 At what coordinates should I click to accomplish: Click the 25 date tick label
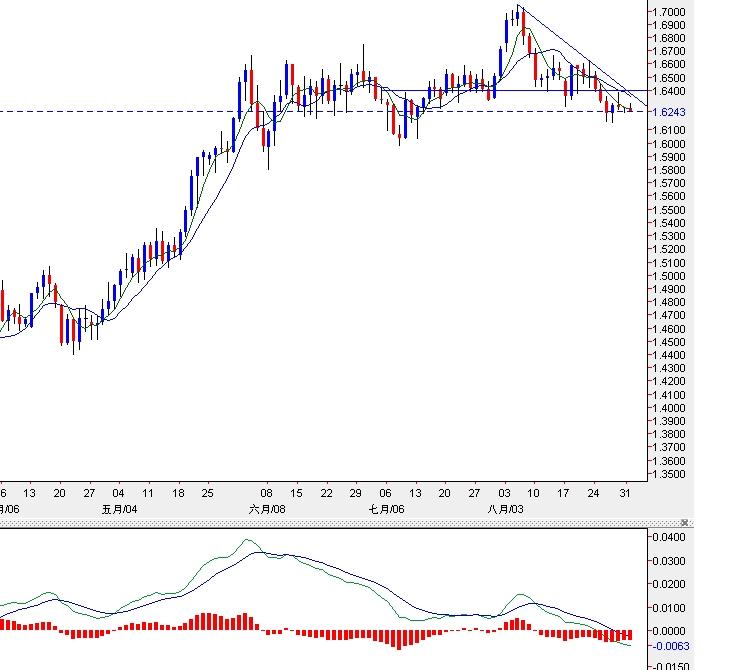(x=207, y=493)
